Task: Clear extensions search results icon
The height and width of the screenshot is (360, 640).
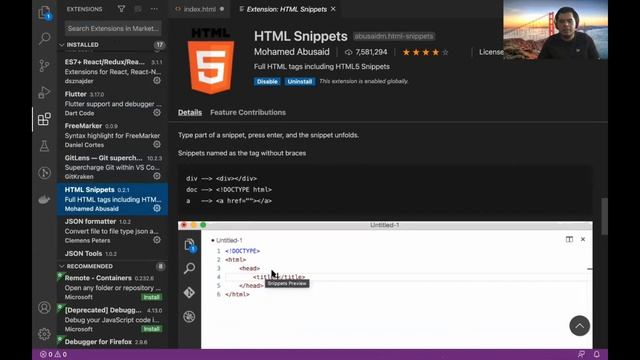Action: click(138, 9)
